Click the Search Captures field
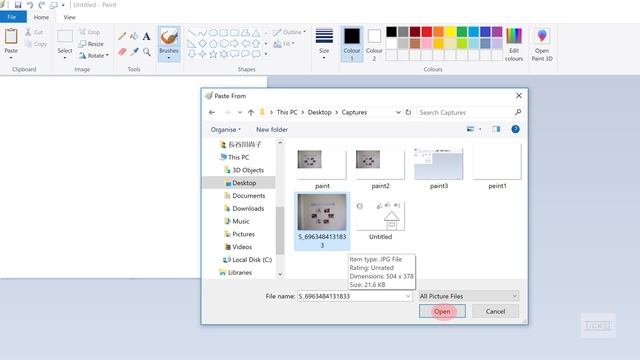 tap(465, 112)
